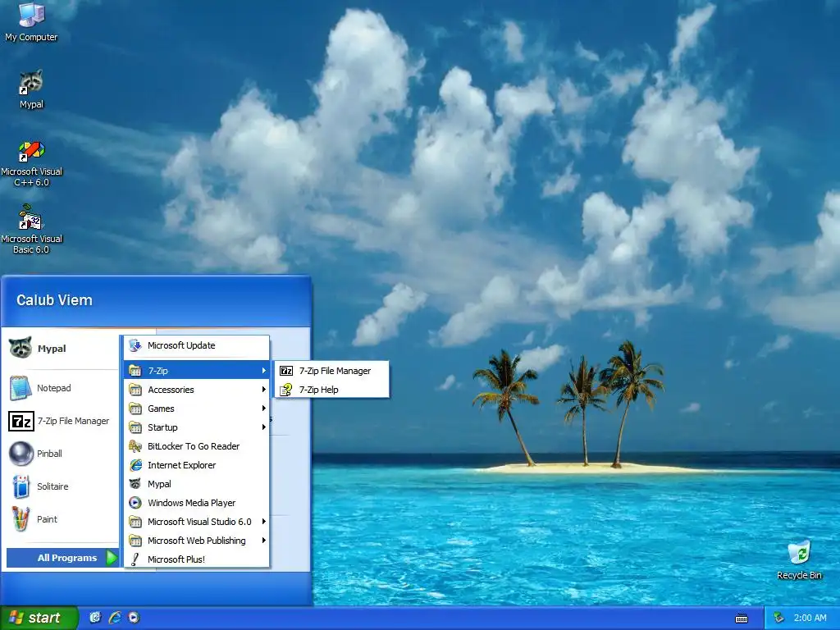840x630 pixels.
Task: Open the Accessories program group
Action: pyautogui.click(x=197, y=390)
